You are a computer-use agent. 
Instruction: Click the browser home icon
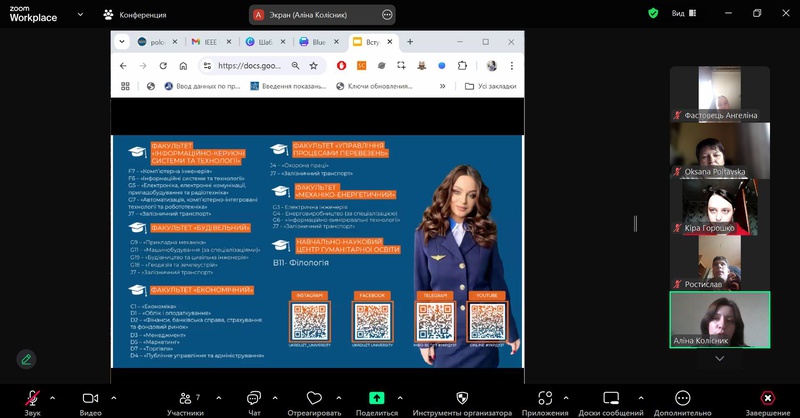pos(183,66)
